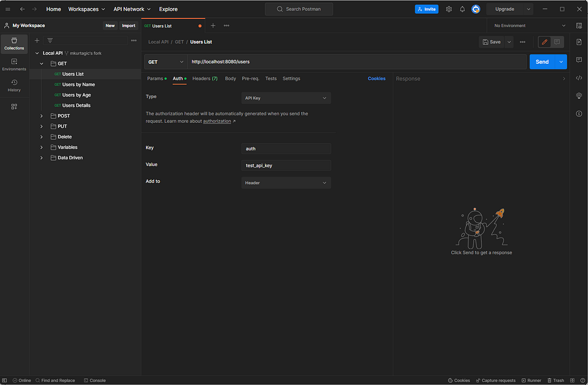This screenshot has height=385, width=588.
Task: Switch to the Pre-req. tab
Action: tap(250, 79)
